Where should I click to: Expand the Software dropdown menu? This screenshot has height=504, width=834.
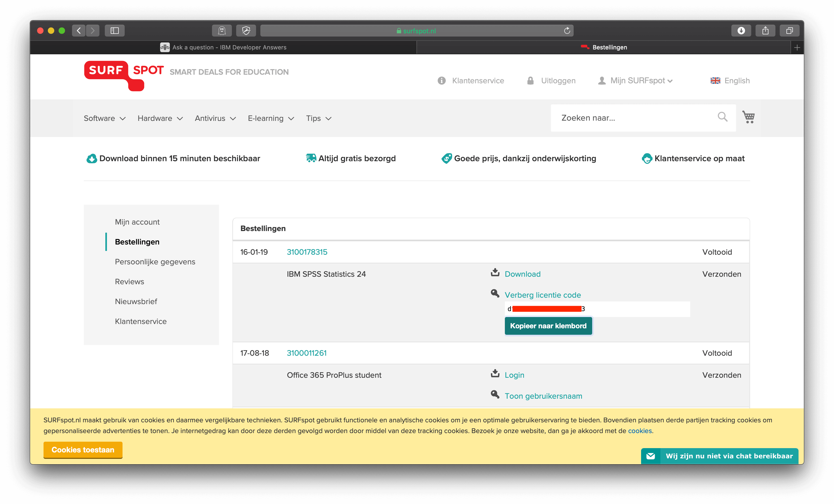pos(105,118)
